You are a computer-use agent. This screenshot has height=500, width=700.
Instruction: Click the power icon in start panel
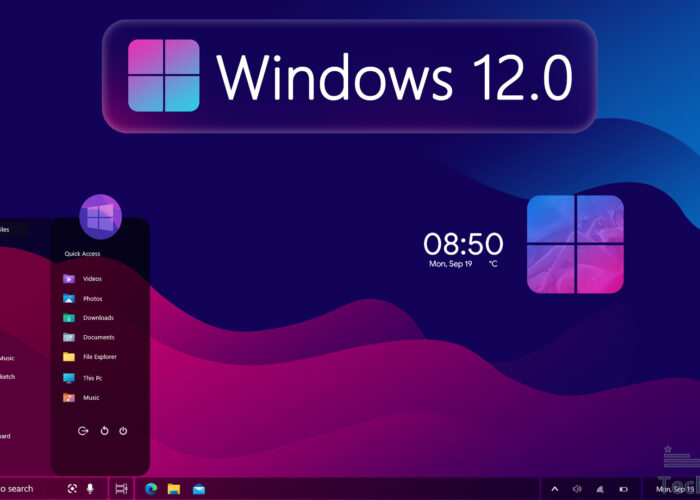(123, 431)
